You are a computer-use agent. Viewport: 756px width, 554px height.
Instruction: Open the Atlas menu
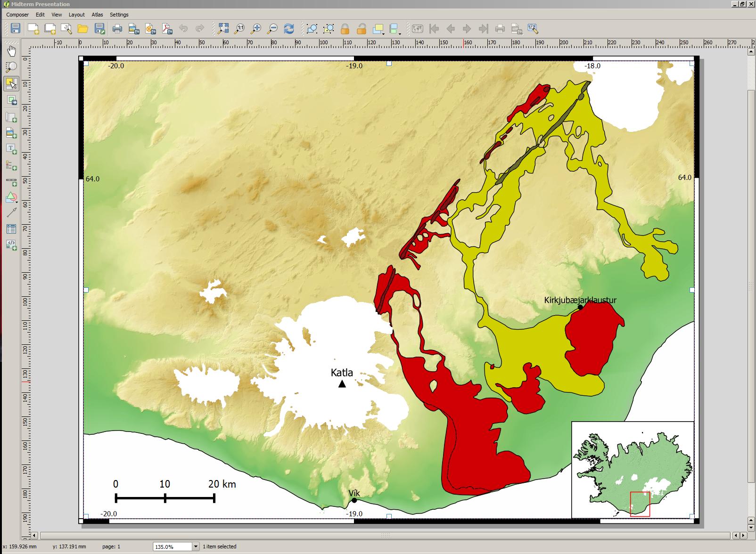(97, 15)
